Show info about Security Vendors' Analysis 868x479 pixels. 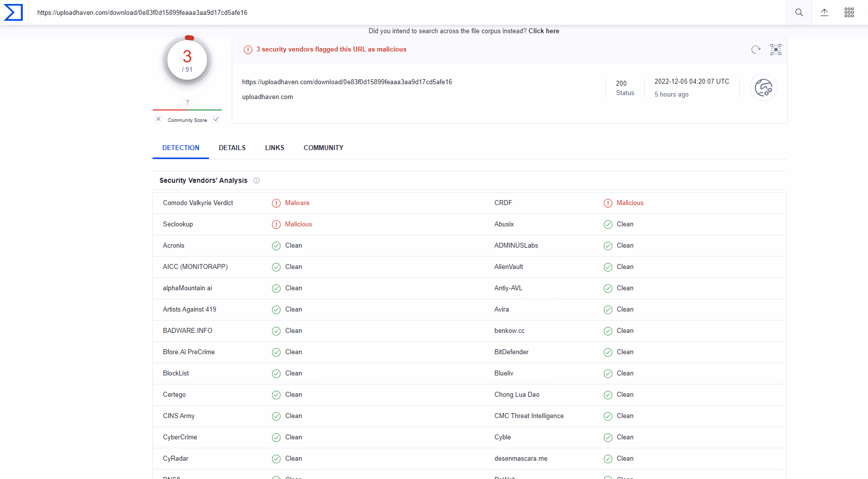(x=256, y=181)
